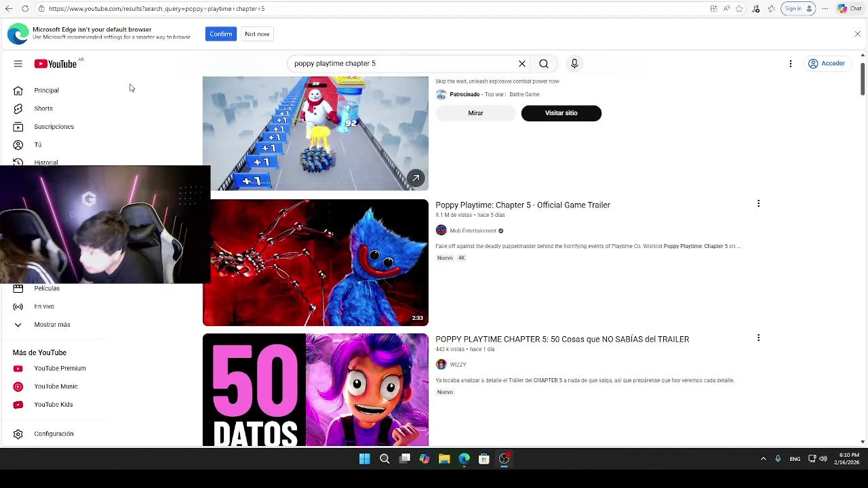Screen dimensions: 868x488
Task: Open the YouTube hamburger guide menu
Action: 18,64
